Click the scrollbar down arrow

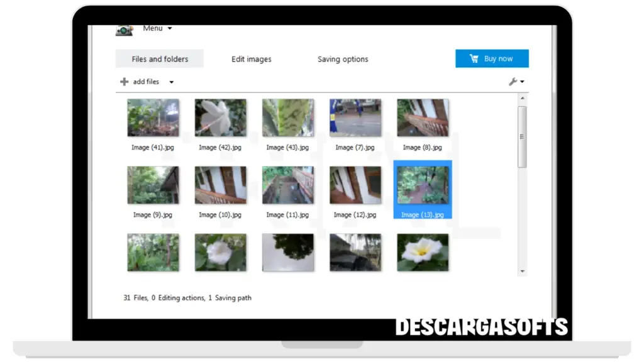click(522, 271)
